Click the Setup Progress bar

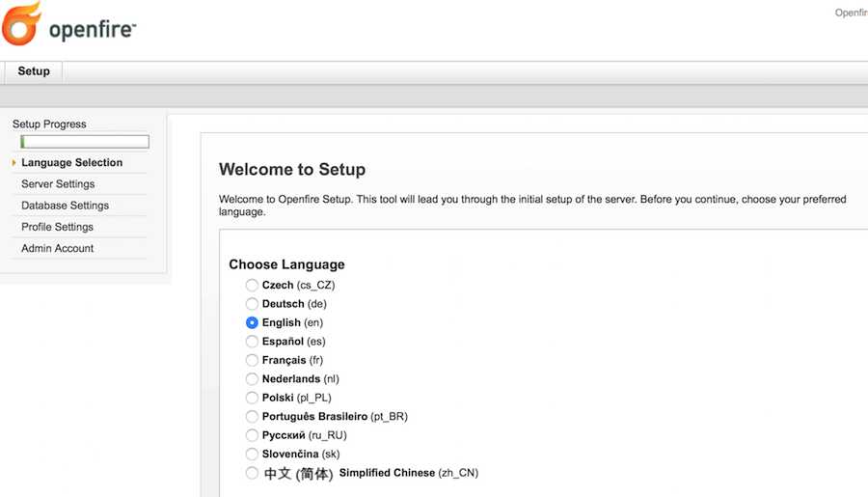click(85, 142)
